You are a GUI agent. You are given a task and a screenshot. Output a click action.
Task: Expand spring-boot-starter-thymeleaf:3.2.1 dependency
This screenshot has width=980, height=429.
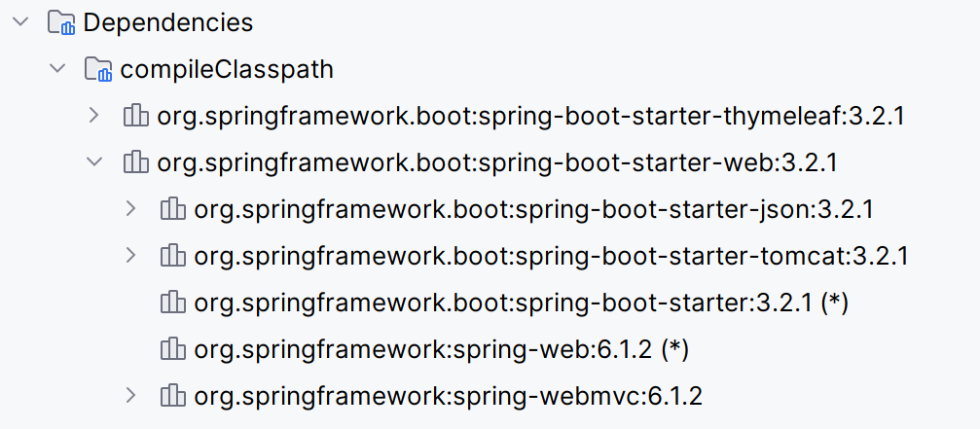click(93, 115)
